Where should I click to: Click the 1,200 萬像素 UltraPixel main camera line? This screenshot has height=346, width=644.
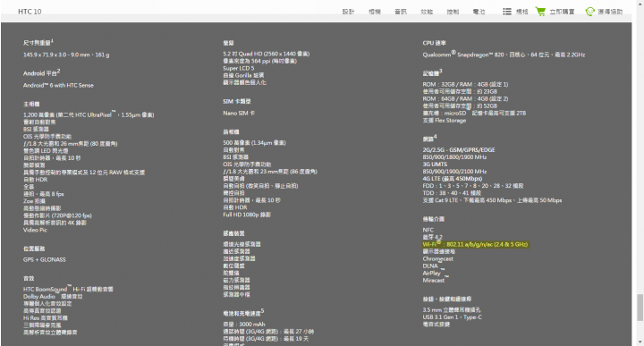89,114
